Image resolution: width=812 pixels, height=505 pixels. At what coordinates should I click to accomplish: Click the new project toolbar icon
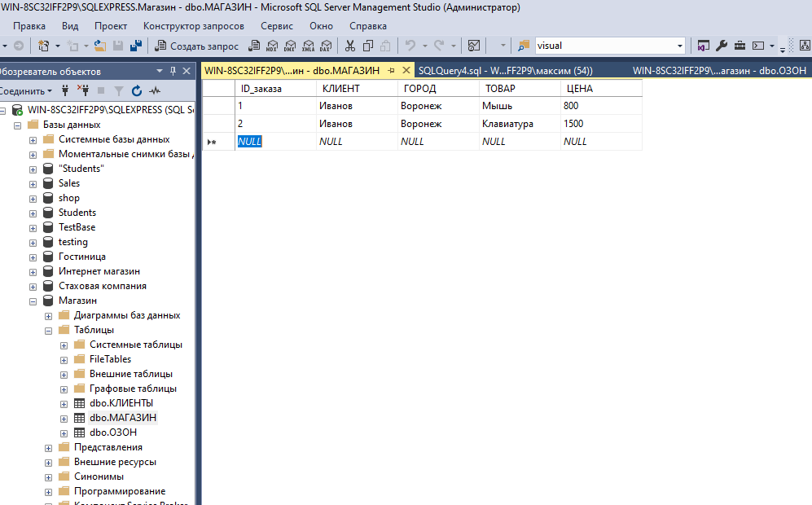point(43,46)
